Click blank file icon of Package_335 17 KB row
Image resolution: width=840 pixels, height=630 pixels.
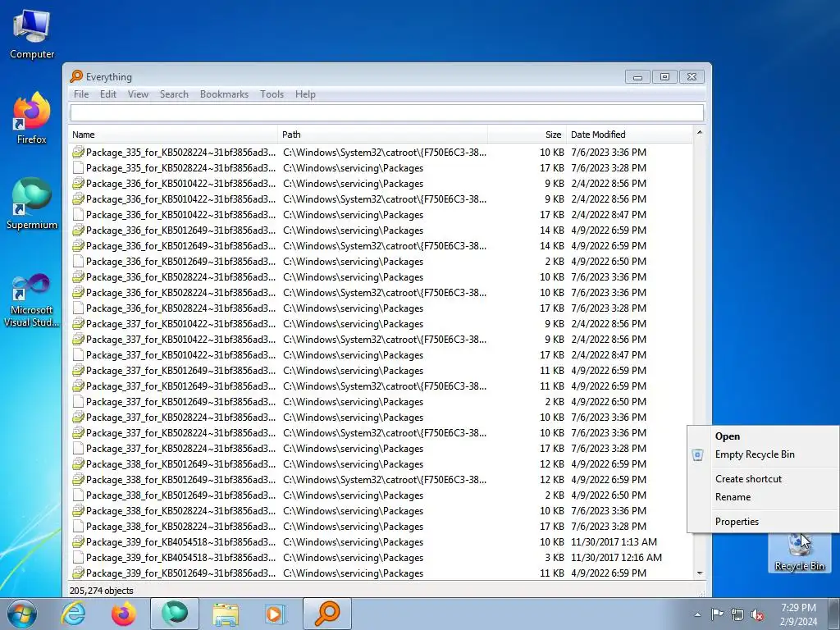pyautogui.click(x=78, y=167)
